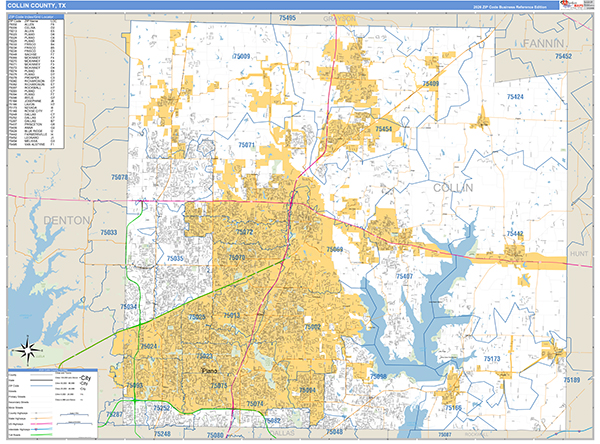
Task: Click ZIP code 75023
Action: pos(204,356)
